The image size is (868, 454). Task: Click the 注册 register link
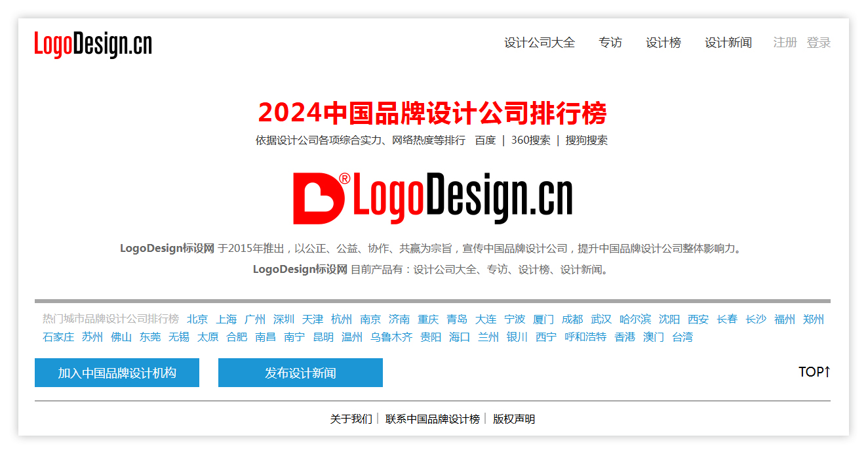pyautogui.click(x=785, y=43)
